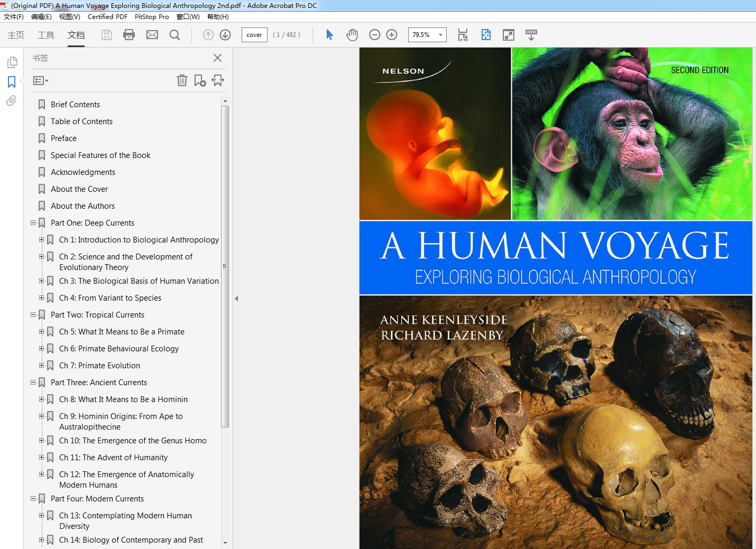
Task: Click the Save file floppy icon
Action: point(107,35)
